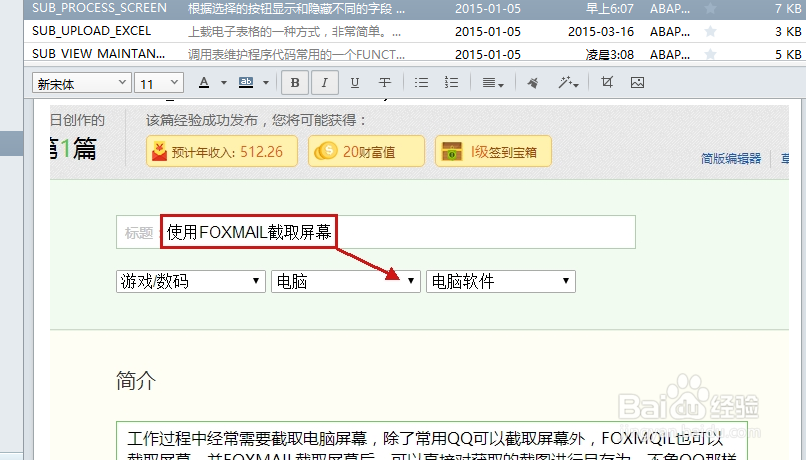Click the 2015-03-16 date cell
The width and height of the screenshot is (806, 460).
pos(601,31)
